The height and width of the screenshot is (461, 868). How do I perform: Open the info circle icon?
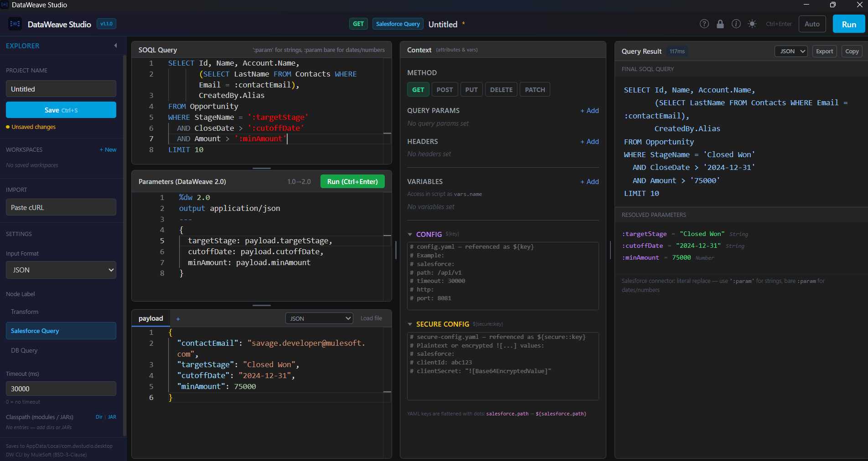click(x=736, y=24)
